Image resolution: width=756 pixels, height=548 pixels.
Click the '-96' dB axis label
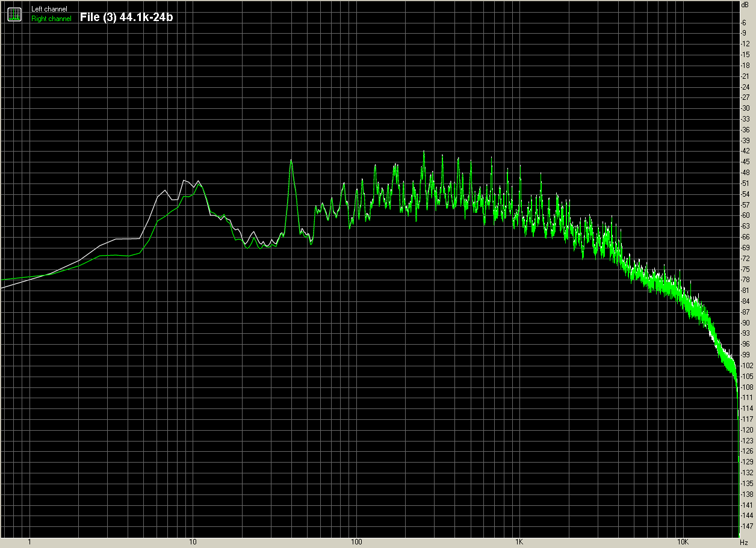pyautogui.click(x=746, y=344)
